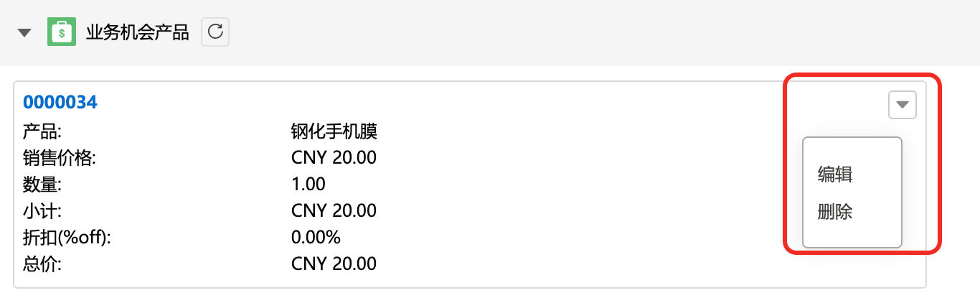
Task: Open the 0000034 record link
Action: [x=60, y=103]
